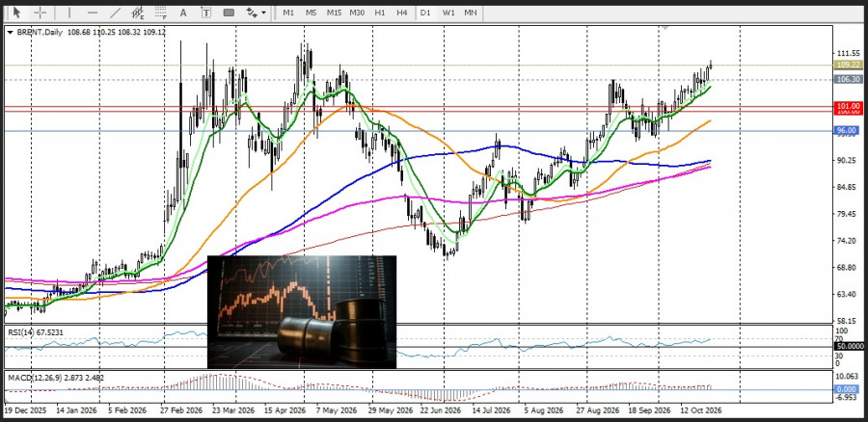Toggle the H4 timeframe

pyautogui.click(x=402, y=13)
